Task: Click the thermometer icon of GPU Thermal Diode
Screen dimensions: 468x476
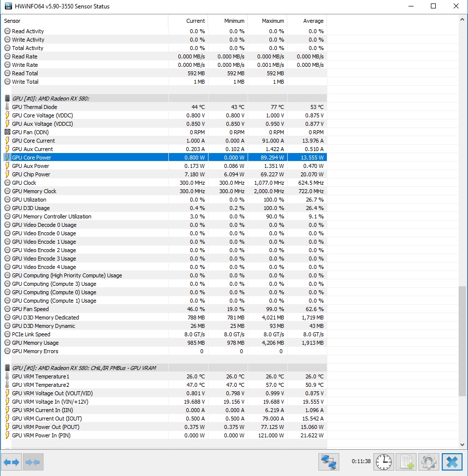Action: (x=7, y=107)
